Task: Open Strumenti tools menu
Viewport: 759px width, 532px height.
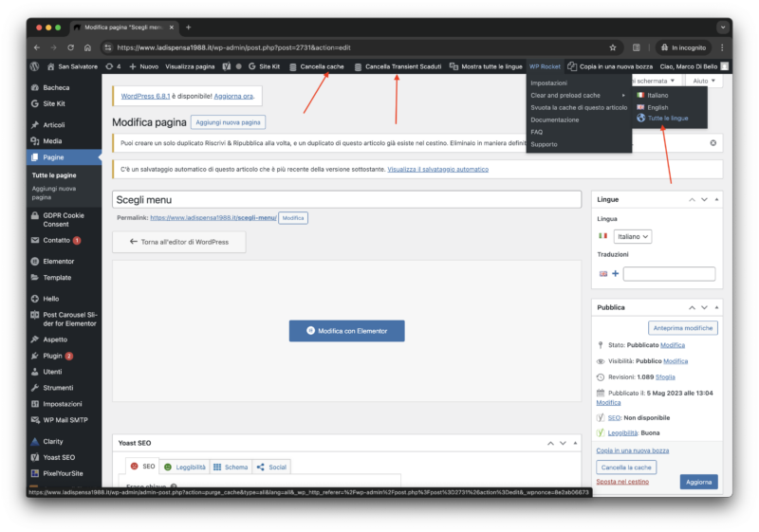Action: [x=58, y=388]
